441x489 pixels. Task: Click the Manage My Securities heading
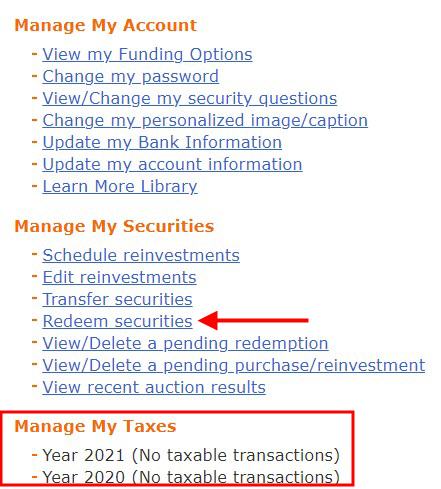pyautogui.click(x=114, y=226)
